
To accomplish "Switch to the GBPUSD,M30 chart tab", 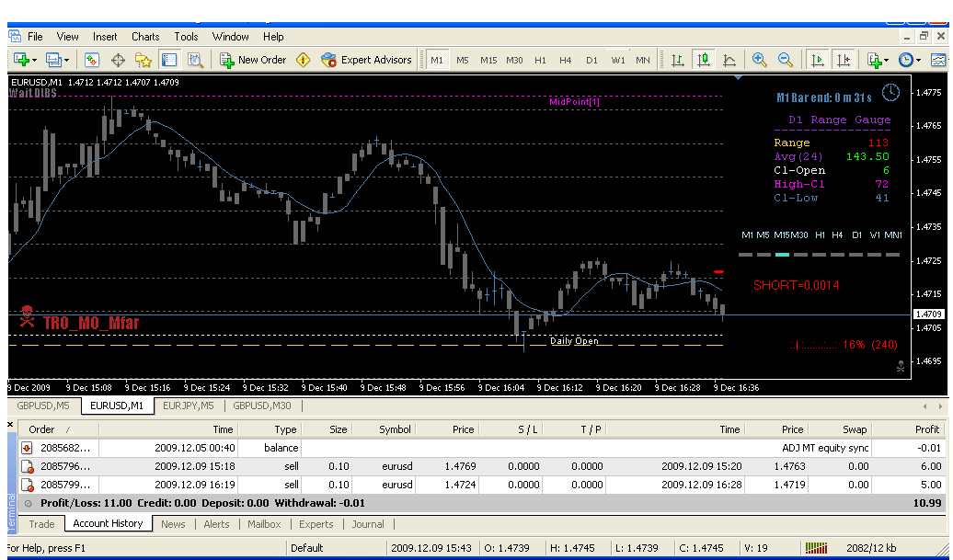I will [x=262, y=406].
